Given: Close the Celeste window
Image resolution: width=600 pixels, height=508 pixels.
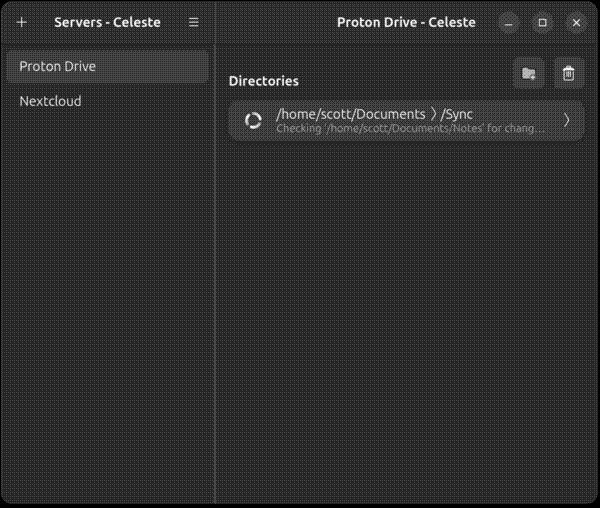Looking at the screenshot, I should pos(576,23).
